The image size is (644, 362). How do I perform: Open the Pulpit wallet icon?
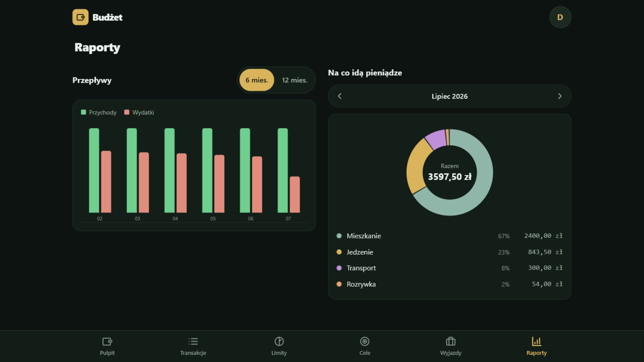pos(107,341)
